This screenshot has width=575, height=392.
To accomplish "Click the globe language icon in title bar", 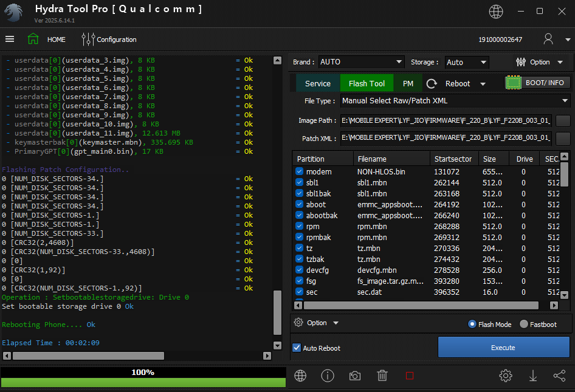I will 496,12.
